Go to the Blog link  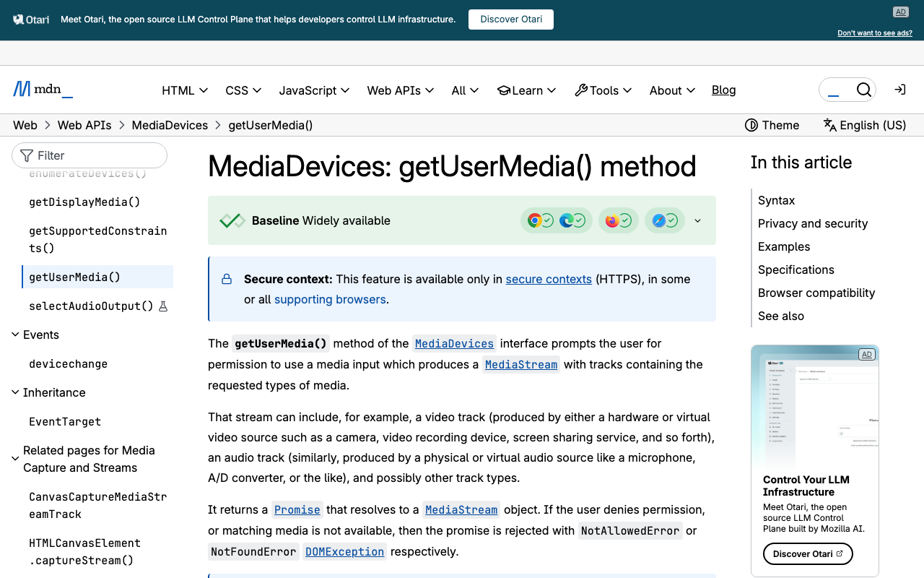point(723,90)
